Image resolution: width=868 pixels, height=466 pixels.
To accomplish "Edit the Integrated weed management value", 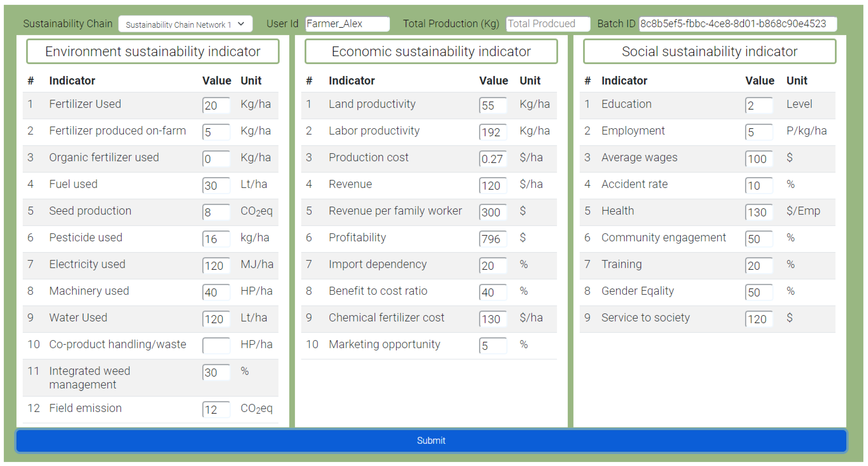I will click(216, 372).
